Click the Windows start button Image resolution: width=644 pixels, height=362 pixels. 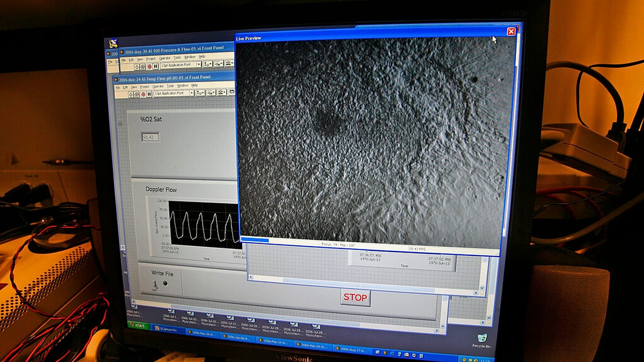tap(137, 326)
